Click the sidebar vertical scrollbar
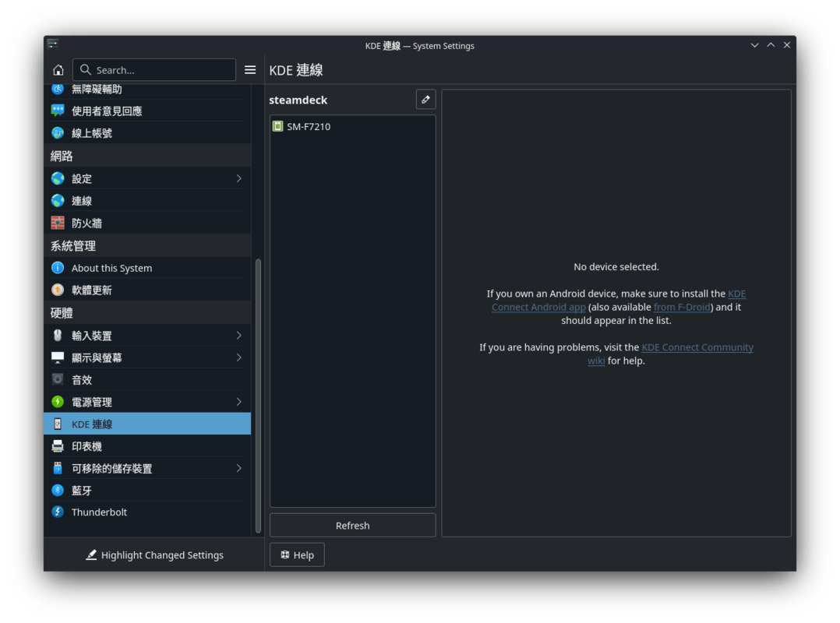 coord(258,396)
